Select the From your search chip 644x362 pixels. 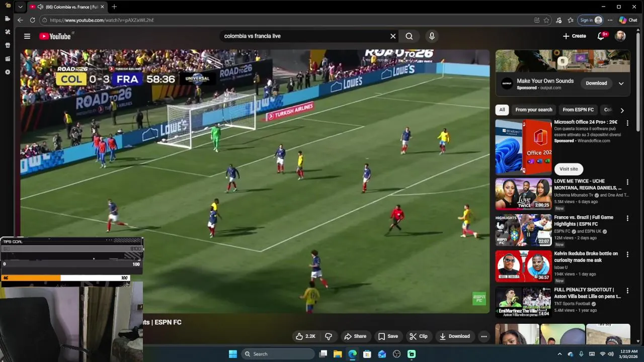pos(533,110)
